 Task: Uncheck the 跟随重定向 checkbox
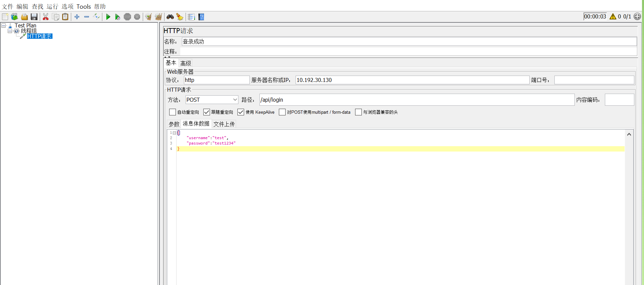207,112
